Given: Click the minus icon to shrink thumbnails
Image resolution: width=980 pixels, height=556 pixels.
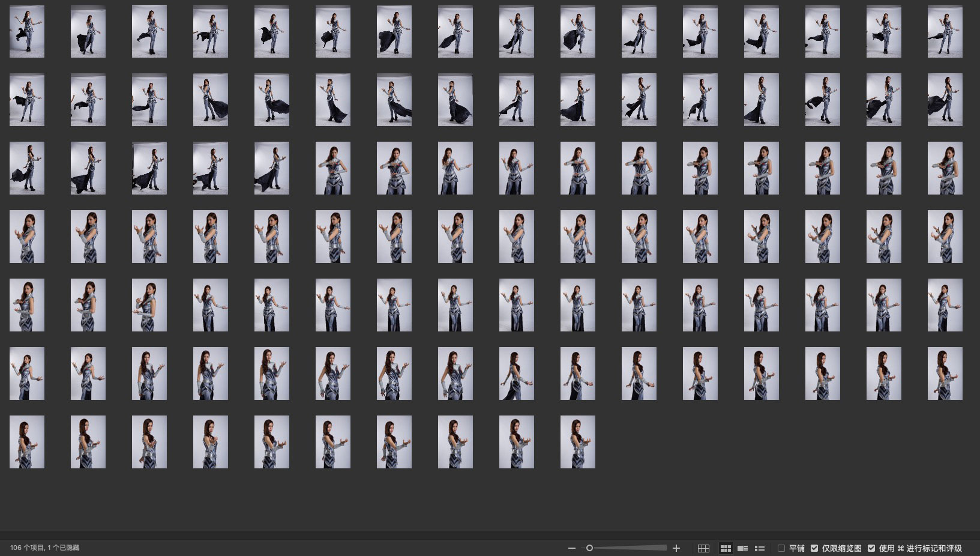Looking at the screenshot, I should [x=571, y=548].
